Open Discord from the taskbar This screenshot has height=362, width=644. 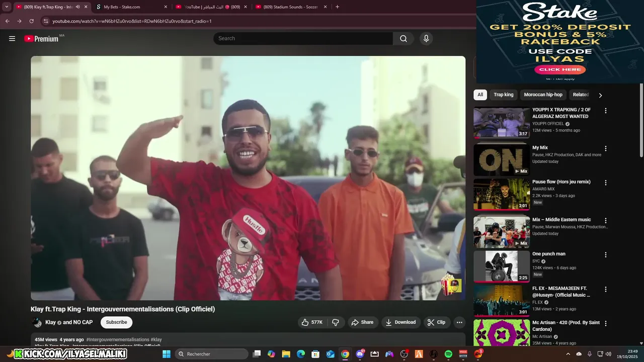[360, 354]
